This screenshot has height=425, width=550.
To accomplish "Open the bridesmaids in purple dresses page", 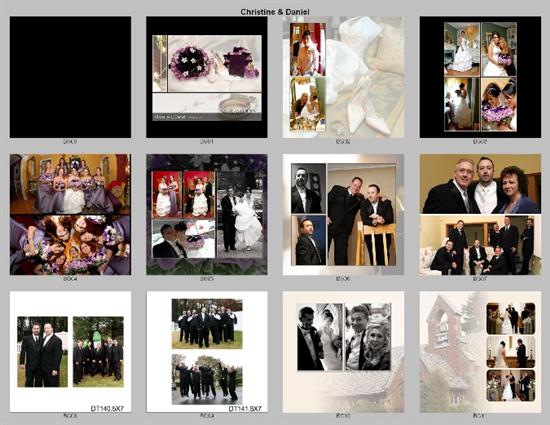I will [x=70, y=214].
